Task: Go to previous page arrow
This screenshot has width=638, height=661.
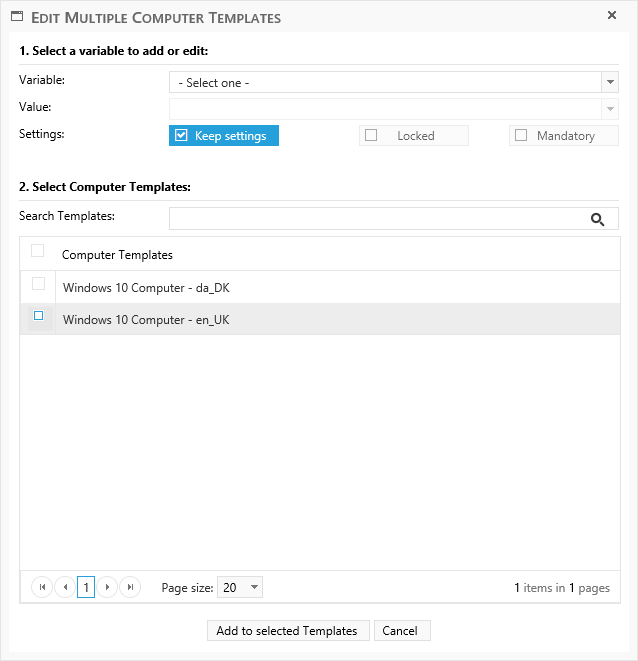Action: tap(64, 588)
